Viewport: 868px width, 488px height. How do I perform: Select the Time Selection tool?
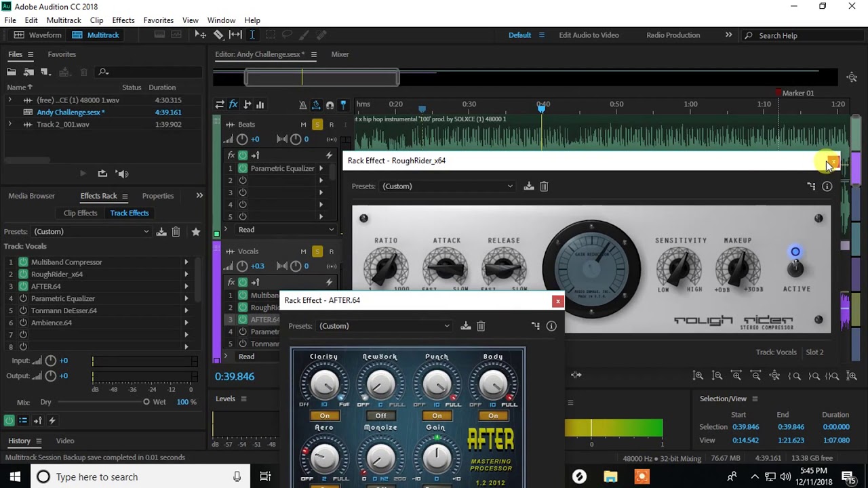252,35
